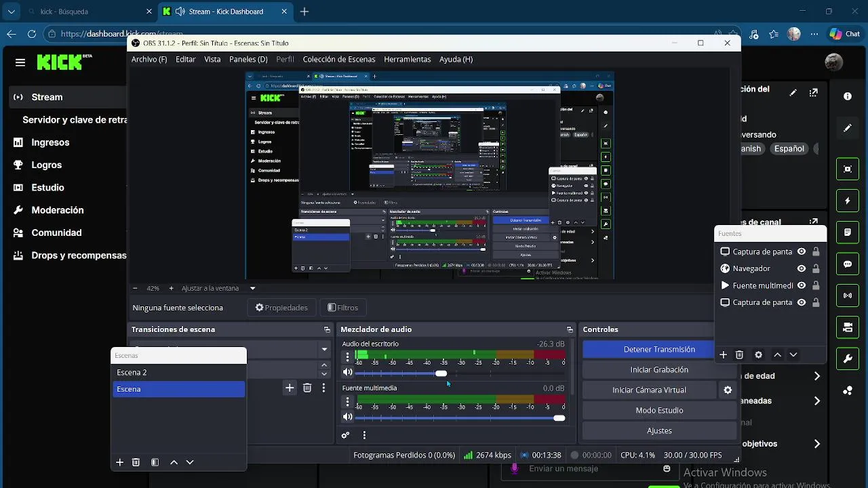Open the Ajustar a la ventana zoom dropdown

pyautogui.click(x=253, y=288)
